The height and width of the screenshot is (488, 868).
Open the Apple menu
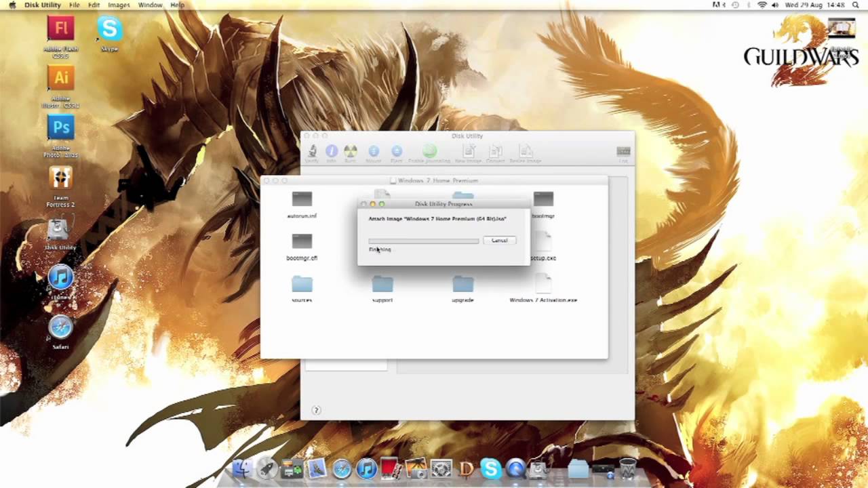click(12, 5)
